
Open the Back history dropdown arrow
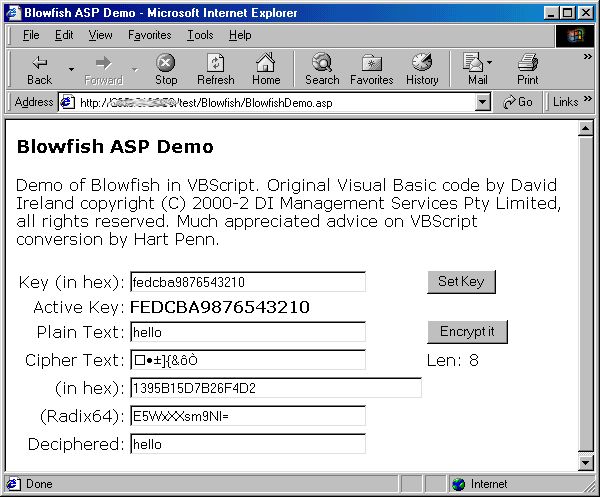tap(71, 69)
